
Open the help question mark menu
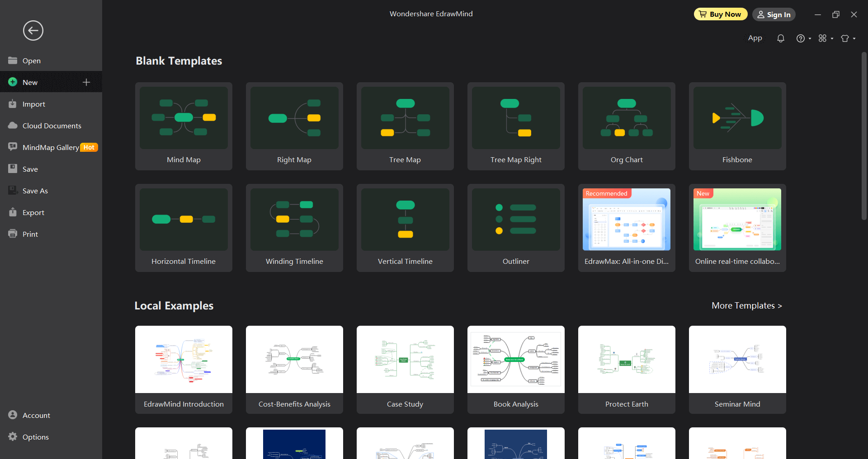pos(803,38)
